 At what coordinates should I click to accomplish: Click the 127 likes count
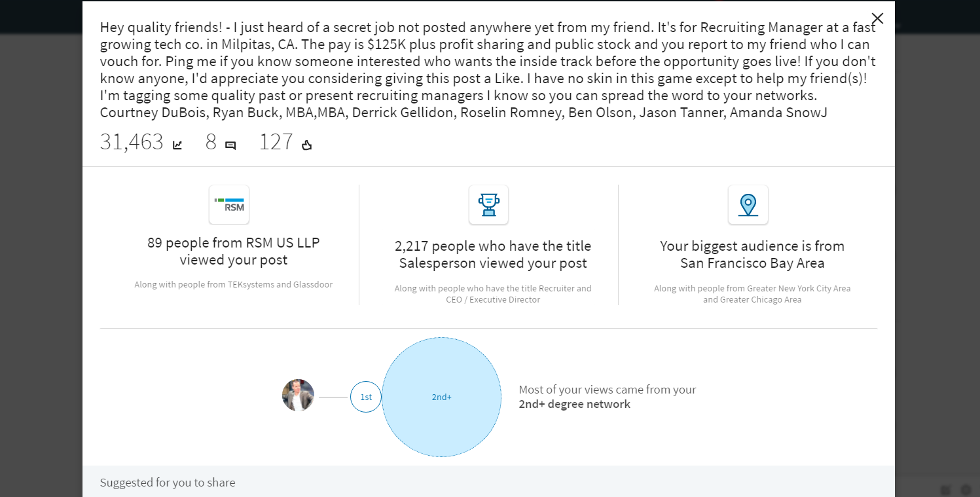tap(276, 142)
